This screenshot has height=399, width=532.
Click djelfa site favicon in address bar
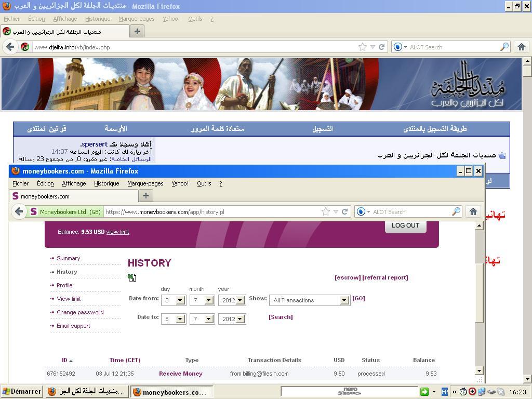(25, 47)
